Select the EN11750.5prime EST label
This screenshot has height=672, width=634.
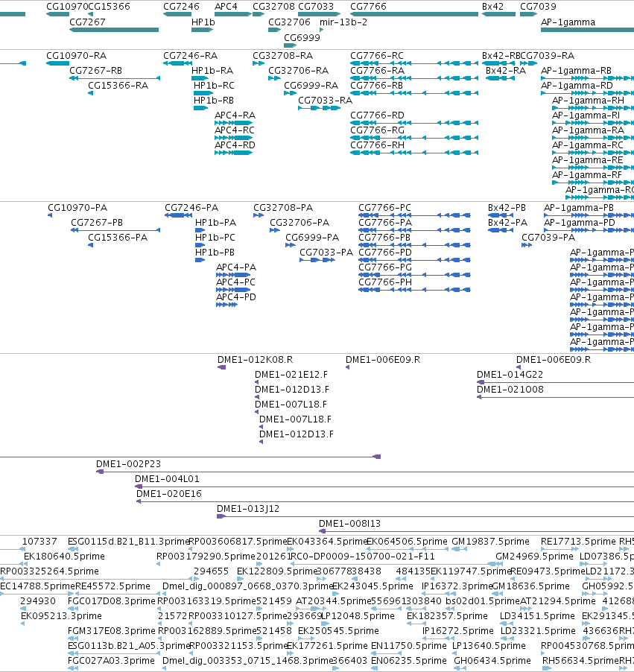[x=409, y=646]
